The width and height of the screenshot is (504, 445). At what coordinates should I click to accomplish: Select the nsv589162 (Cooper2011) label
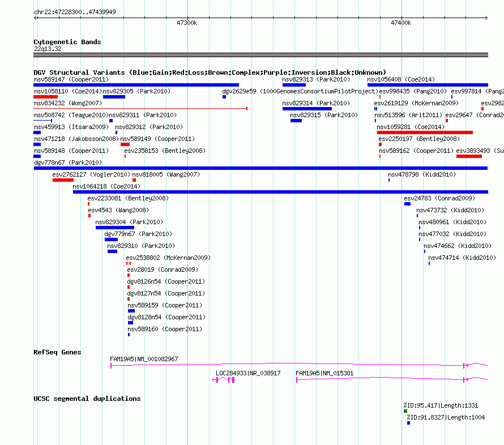click(416, 151)
